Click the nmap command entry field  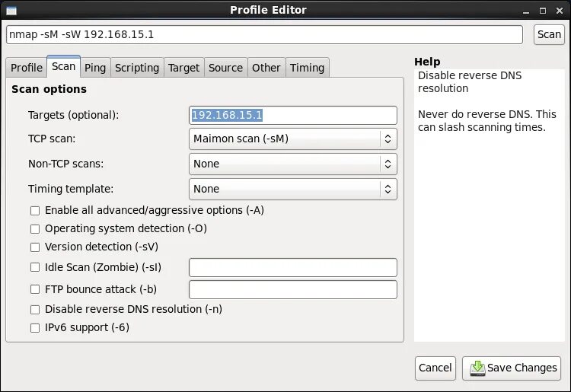point(263,35)
